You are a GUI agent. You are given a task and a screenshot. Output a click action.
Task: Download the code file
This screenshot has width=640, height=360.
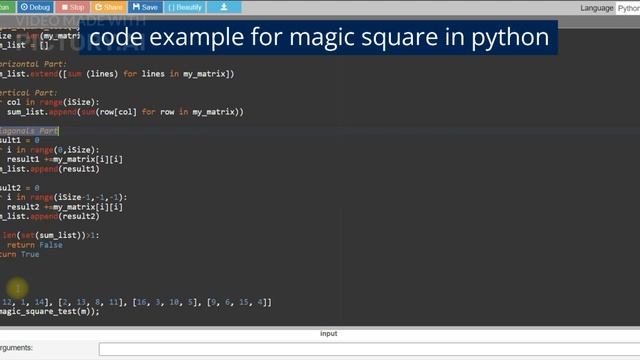point(224,7)
